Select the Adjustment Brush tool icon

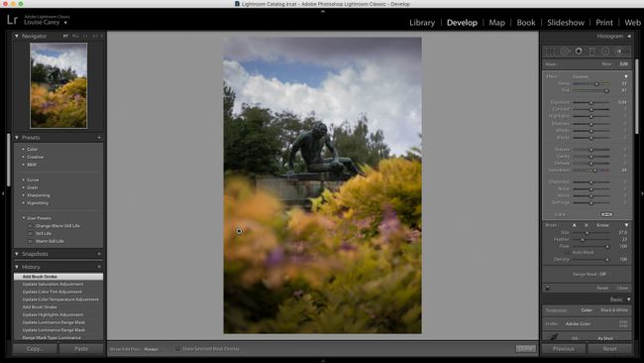621,51
